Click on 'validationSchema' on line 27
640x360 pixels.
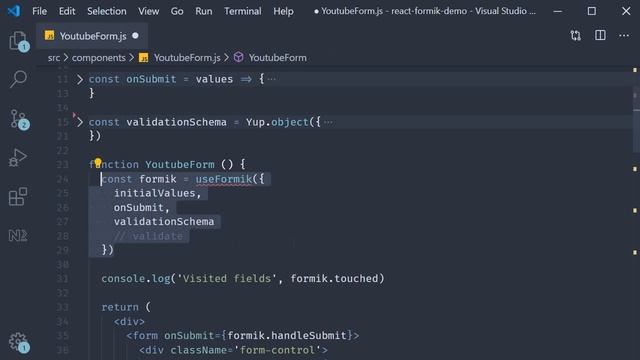(x=164, y=222)
